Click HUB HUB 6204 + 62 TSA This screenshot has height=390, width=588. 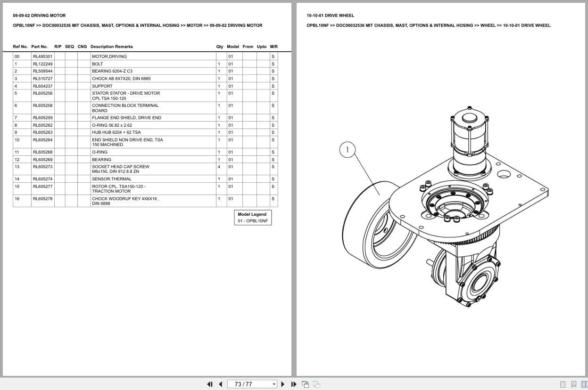(116, 132)
